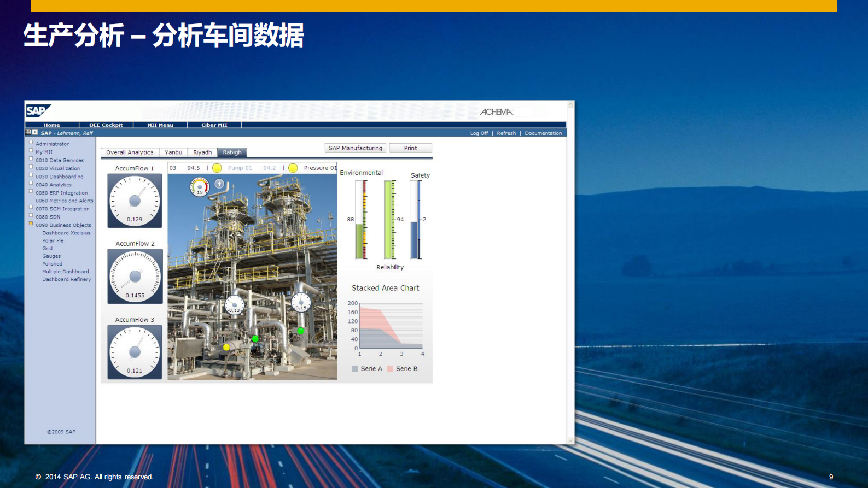
Task: Switch to the Riyadh tab
Action: click(202, 152)
